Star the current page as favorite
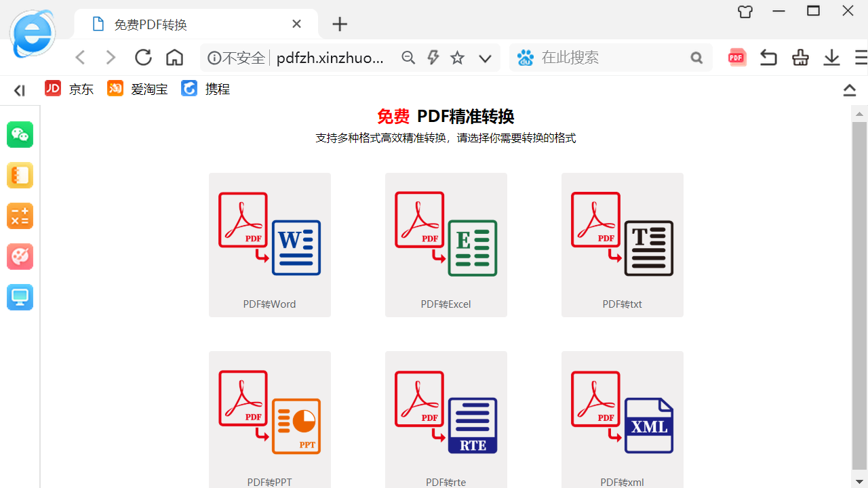Image resolution: width=868 pixels, height=488 pixels. pos(457,57)
